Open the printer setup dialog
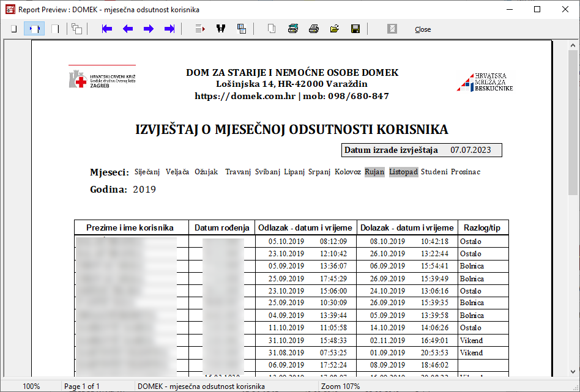 pyautogui.click(x=293, y=29)
